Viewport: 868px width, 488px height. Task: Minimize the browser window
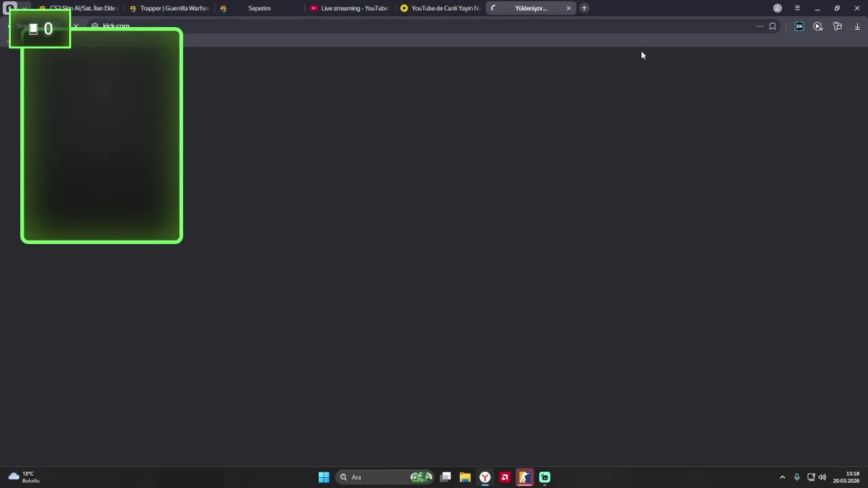pos(817,8)
